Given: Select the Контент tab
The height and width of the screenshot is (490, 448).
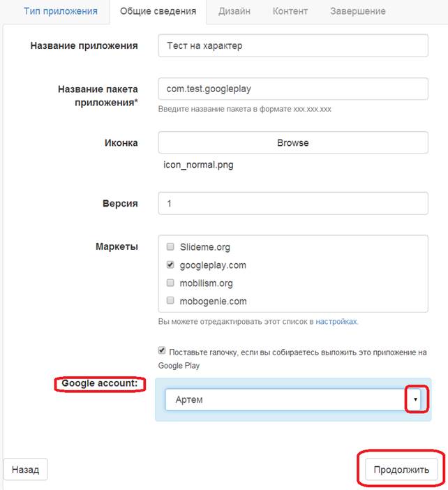Looking at the screenshot, I should point(290,11).
